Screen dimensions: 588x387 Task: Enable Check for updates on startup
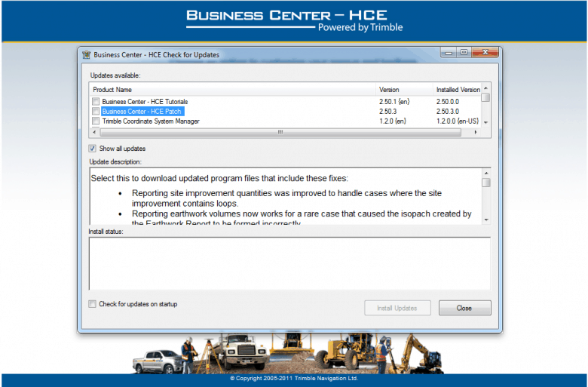(x=92, y=304)
